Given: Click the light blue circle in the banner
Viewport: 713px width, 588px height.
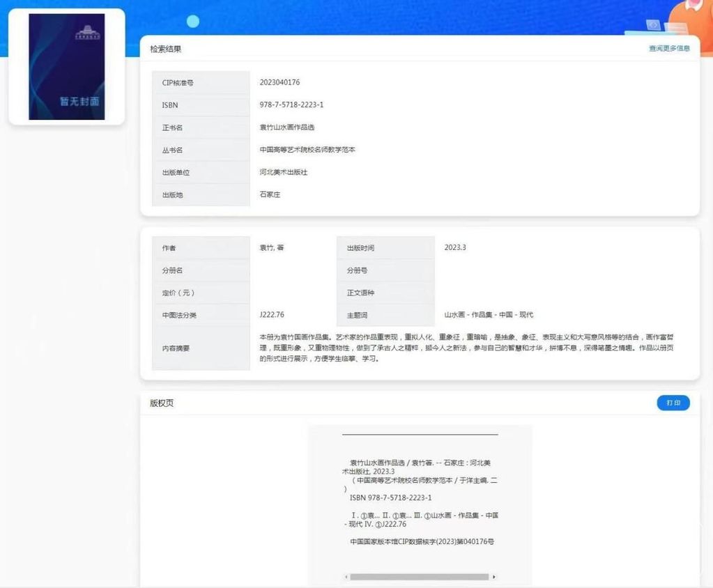Looking at the screenshot, I should 193,22.
